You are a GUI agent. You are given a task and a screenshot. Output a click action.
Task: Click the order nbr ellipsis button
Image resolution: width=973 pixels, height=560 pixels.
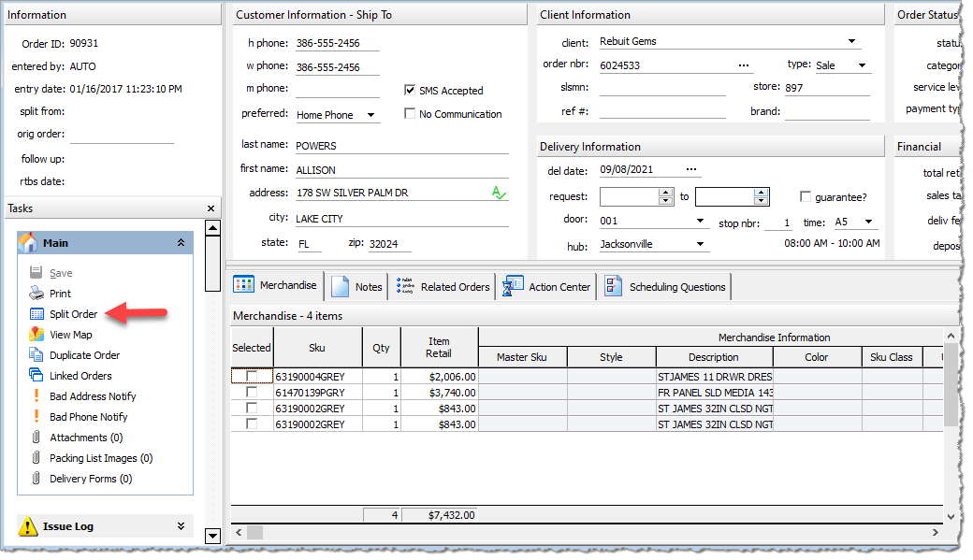pos(744,65)
